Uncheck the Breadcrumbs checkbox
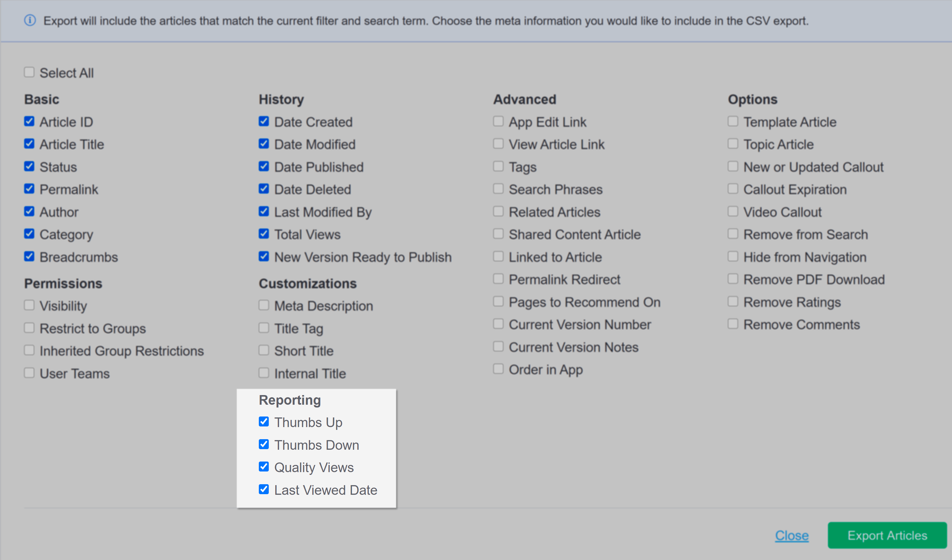 (29, 257)
